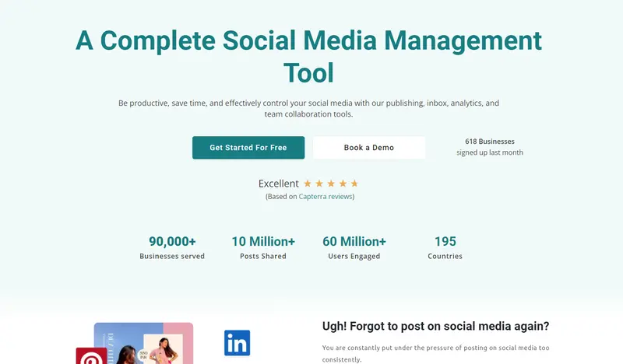
Task: Click the 60 Million+ Users Engaged stat
Action: pyautogui.click(x=354, y=247)
